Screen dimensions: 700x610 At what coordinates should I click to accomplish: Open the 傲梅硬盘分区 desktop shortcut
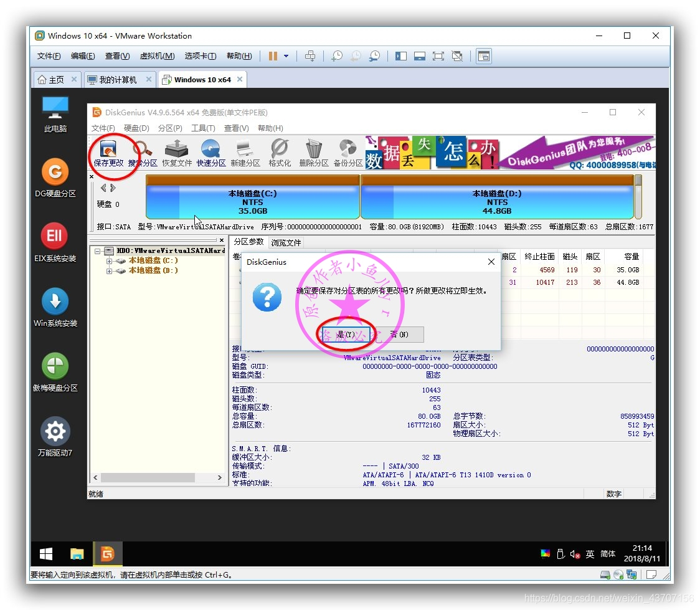[x=55, y=372]
